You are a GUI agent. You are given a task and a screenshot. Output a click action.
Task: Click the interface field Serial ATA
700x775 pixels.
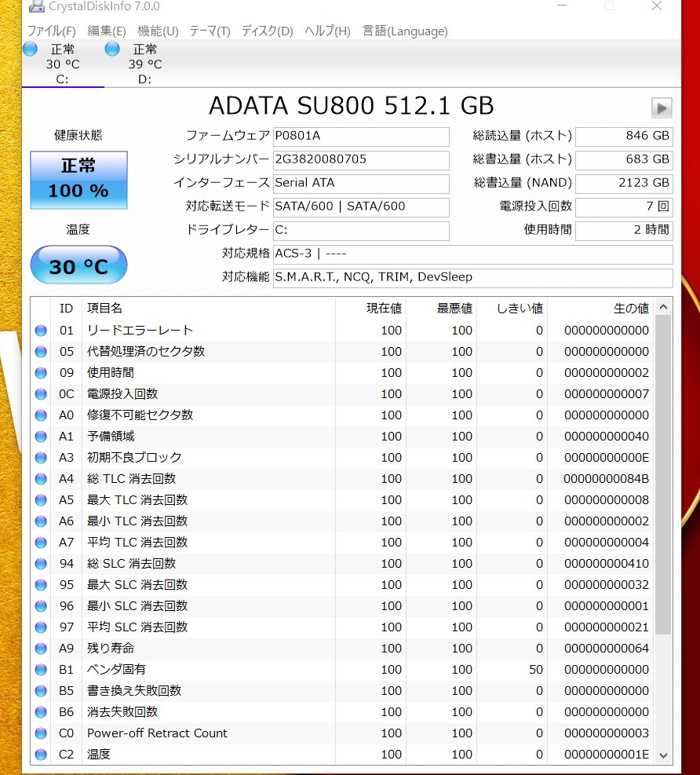(x=361, y=184)
